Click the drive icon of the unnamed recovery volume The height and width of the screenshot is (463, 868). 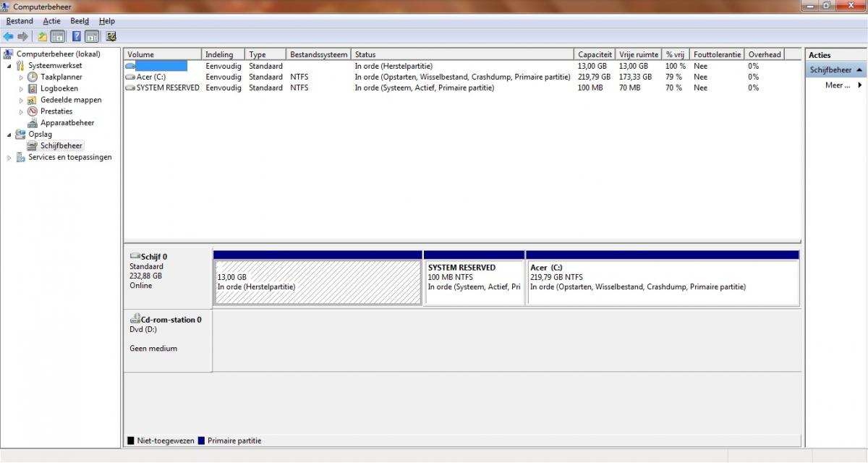pos(130,66)
